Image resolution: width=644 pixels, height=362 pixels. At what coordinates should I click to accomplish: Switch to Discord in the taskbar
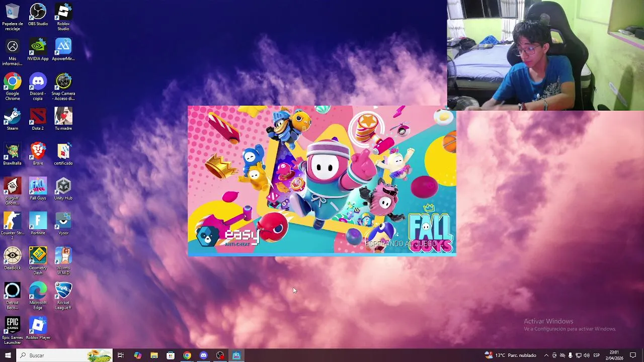[203, 355]
